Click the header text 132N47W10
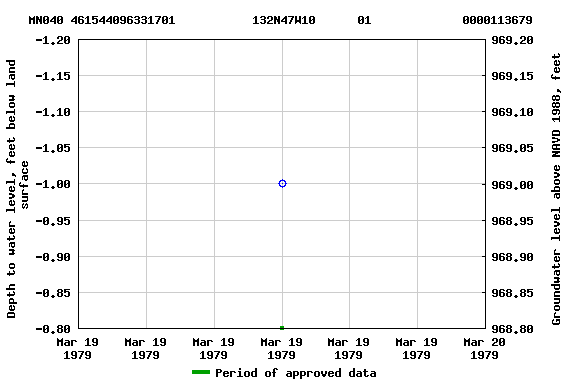576x384 pixels. pyautogui.click(x=284, y=20)
